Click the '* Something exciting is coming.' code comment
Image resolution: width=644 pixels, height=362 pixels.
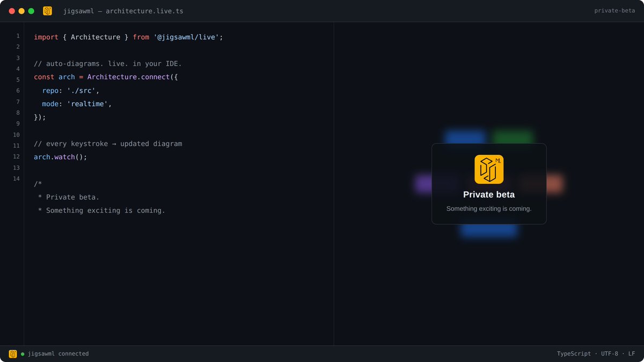coord(101,211)
